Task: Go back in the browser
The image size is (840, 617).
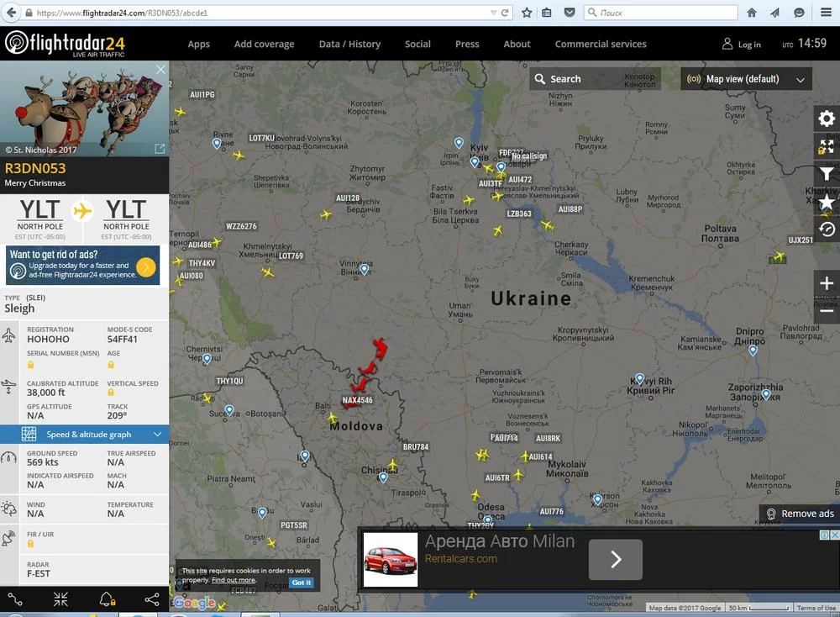Action: click(11, 13)
